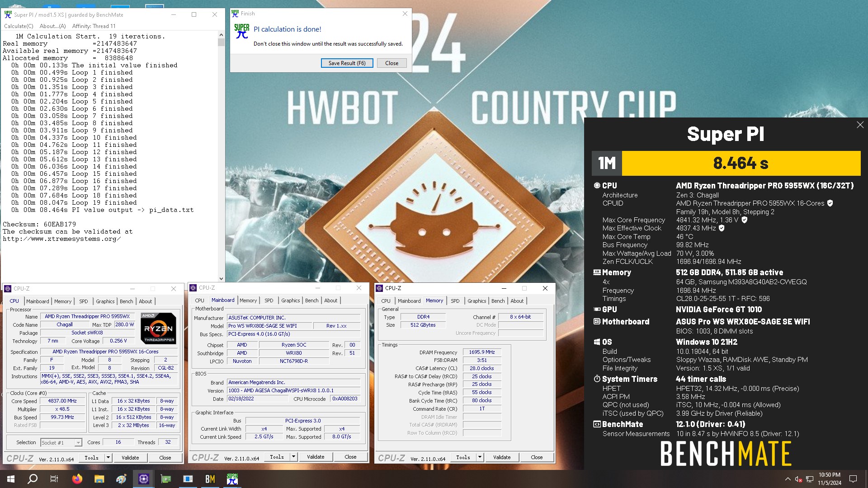Click the Ryzen Threadripper logo in CPU-Z

coord(158,328)
